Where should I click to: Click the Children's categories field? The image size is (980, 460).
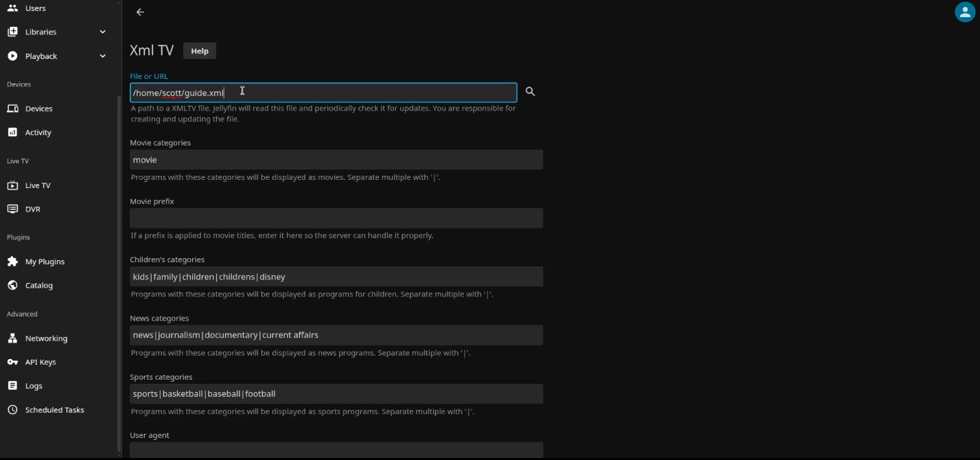click(x=336, y=277)
